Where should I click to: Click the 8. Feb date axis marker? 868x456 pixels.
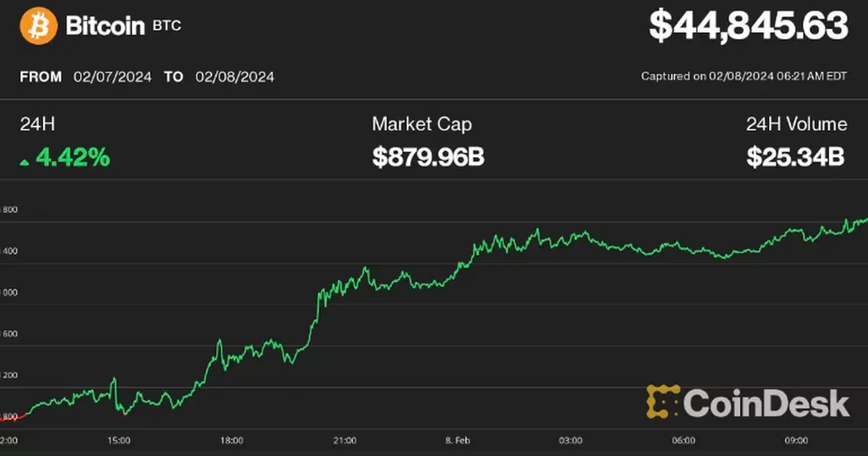pos(458,440)
